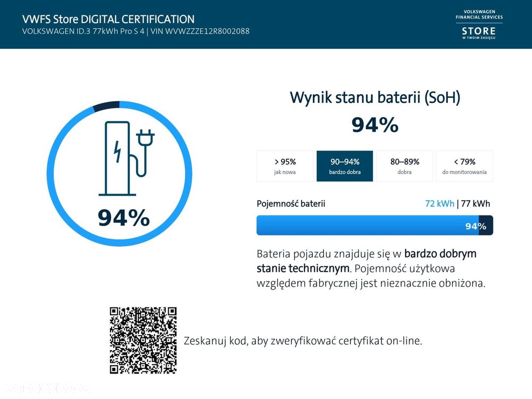Select the '> 95% jak nowa' box
This screenshot has height=399, width=532.
pyautogui.click(x=285, y=166)
